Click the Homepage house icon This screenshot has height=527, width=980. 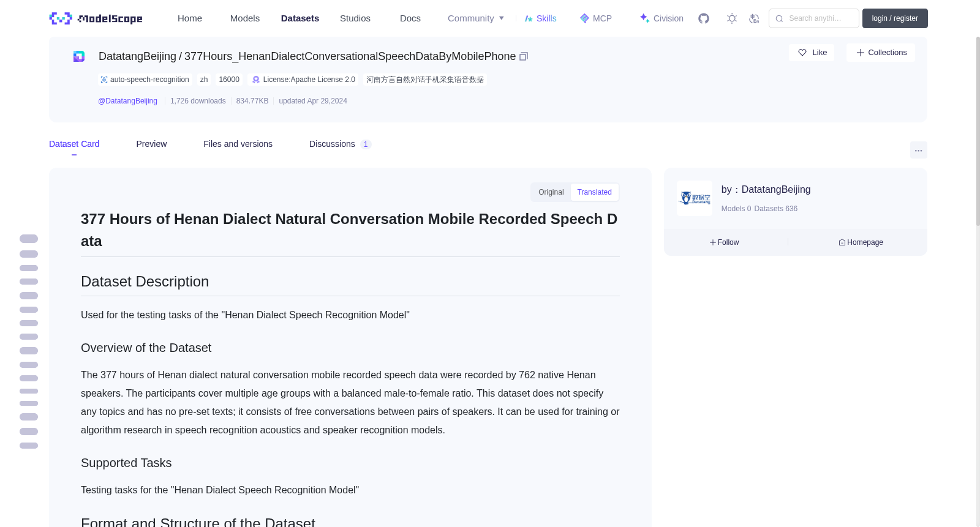point(842,242)
